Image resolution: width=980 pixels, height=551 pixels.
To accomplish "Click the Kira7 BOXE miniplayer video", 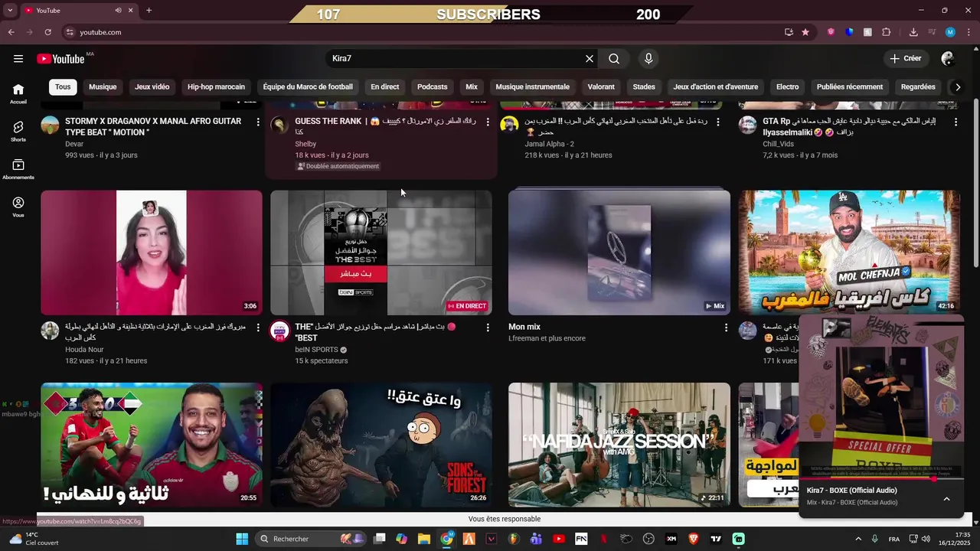I will (881, 396).
